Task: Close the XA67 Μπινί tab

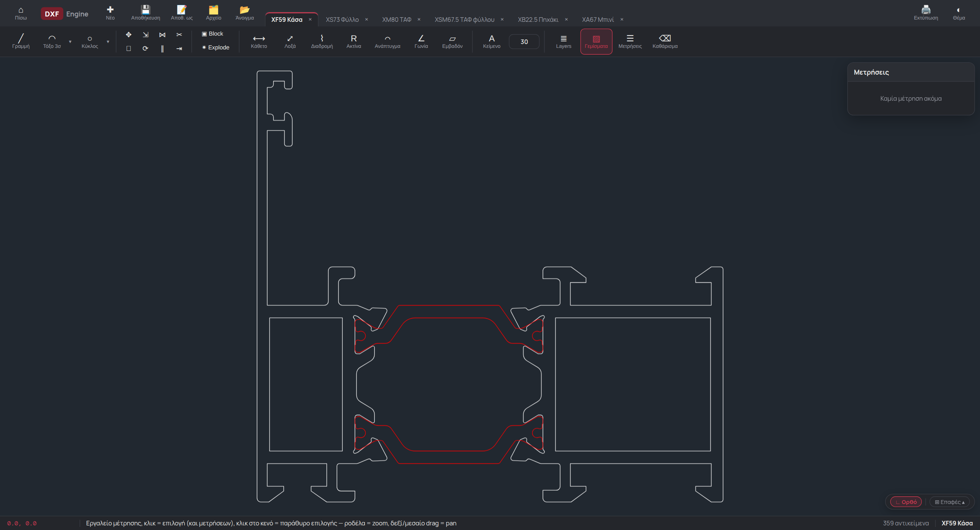Action: pyautogui.click(x=622, y=20)
